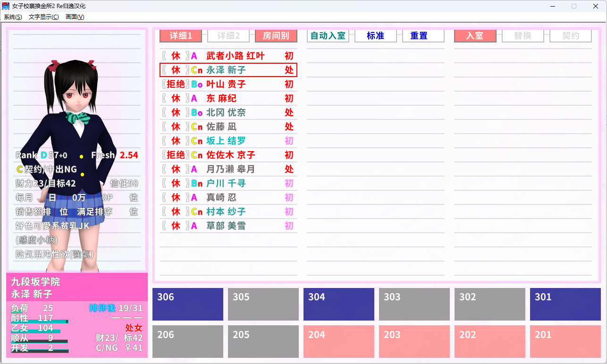Select room 306 tile
This screenshot has width=607, height=364.
click(187, 304)
